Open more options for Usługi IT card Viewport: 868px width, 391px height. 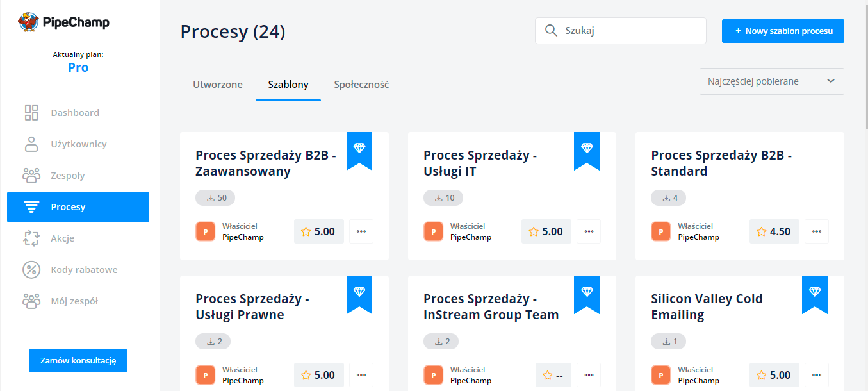click(589, 231)
